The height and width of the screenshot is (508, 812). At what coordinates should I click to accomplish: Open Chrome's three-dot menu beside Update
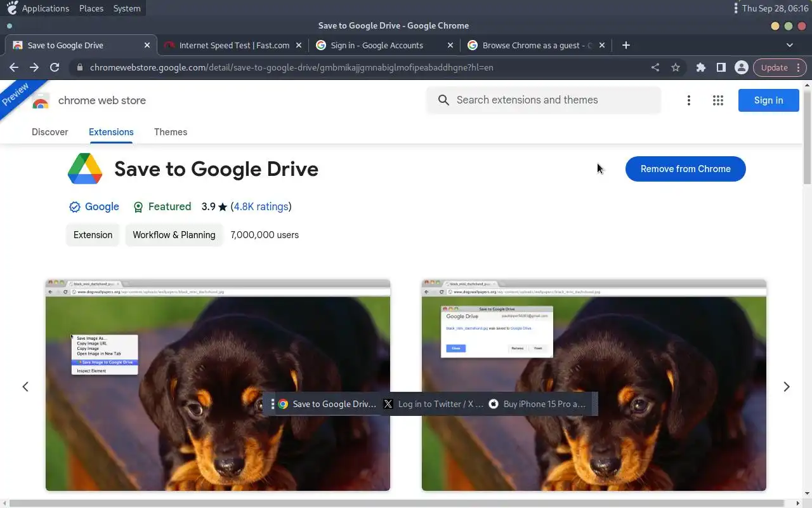(x=799, y=67)
